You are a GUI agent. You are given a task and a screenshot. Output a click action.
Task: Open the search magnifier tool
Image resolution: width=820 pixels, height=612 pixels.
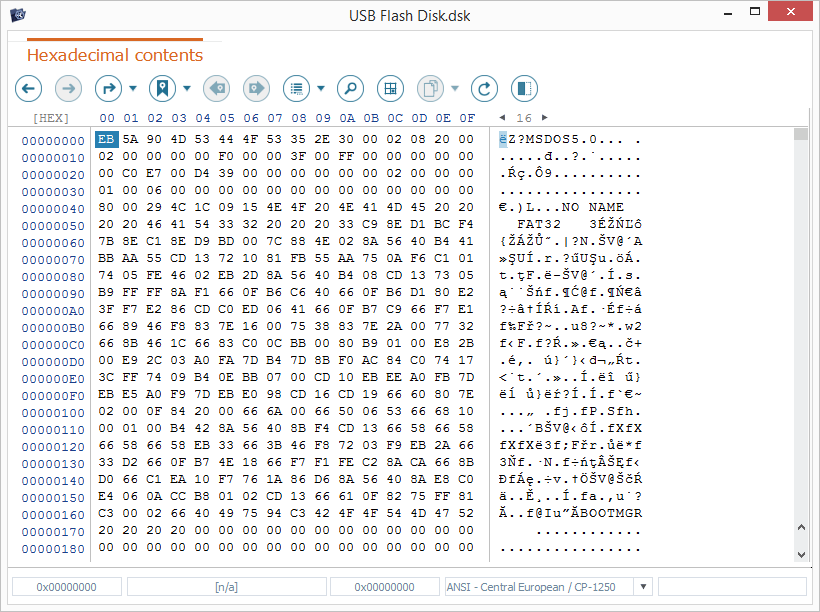pyautogui.click(x=350, y=88)
